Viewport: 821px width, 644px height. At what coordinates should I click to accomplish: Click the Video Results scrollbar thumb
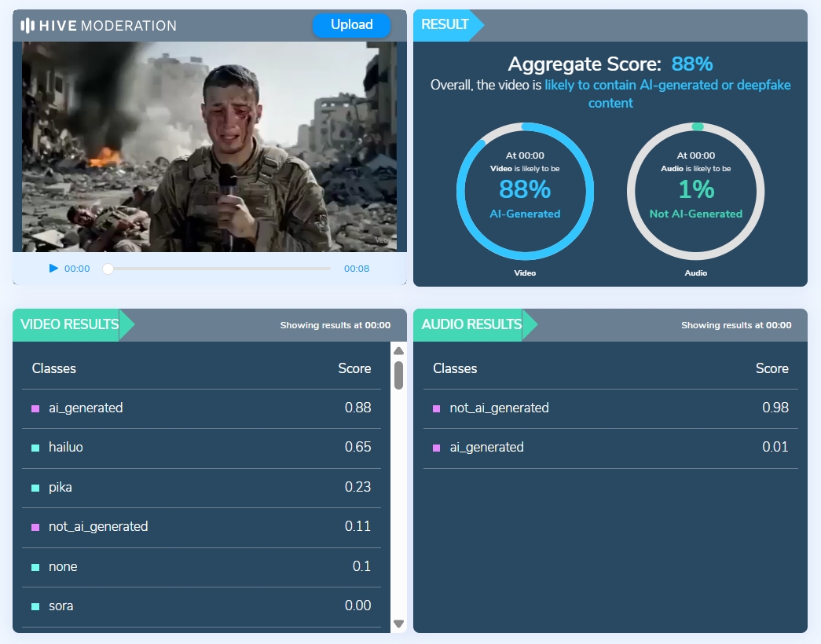[x=398, y=375]
